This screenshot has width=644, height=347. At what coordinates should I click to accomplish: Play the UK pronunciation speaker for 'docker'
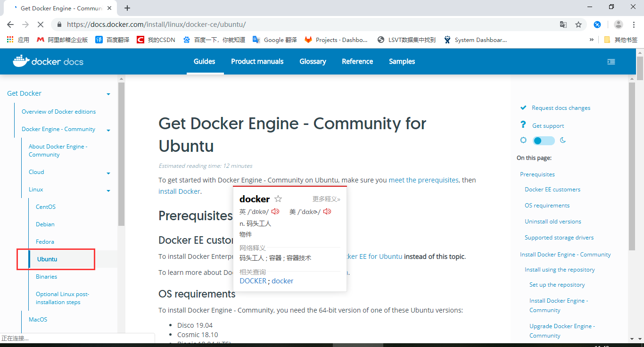coord(275,211)
